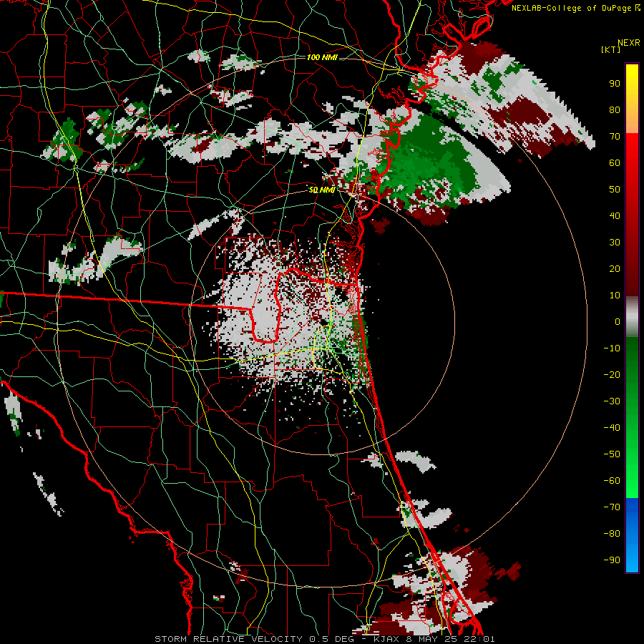Viewport: 644px width, 644px height.
Task: Click the -40 value on the velocity scale
Action: coord(612,428)
